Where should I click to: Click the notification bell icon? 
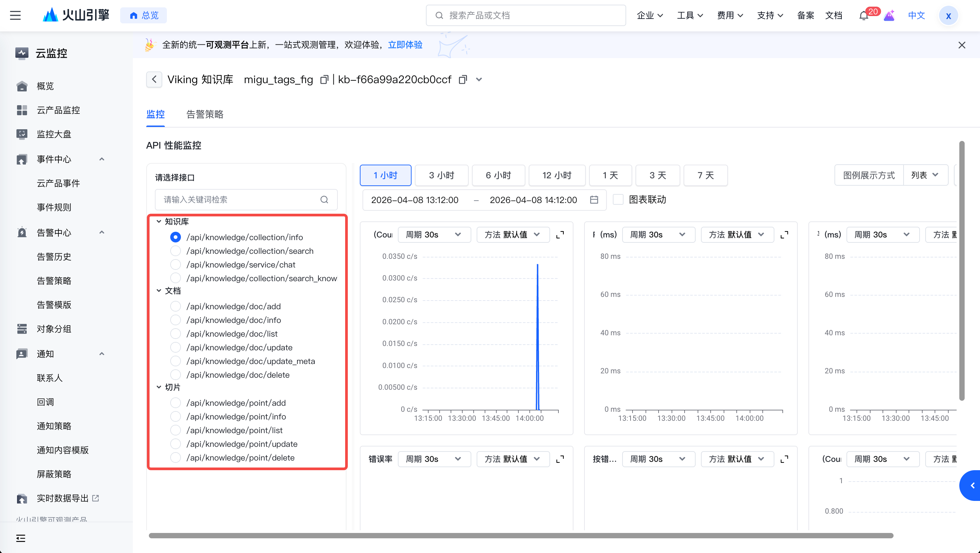pyautogui.click(x=864, y=16)
